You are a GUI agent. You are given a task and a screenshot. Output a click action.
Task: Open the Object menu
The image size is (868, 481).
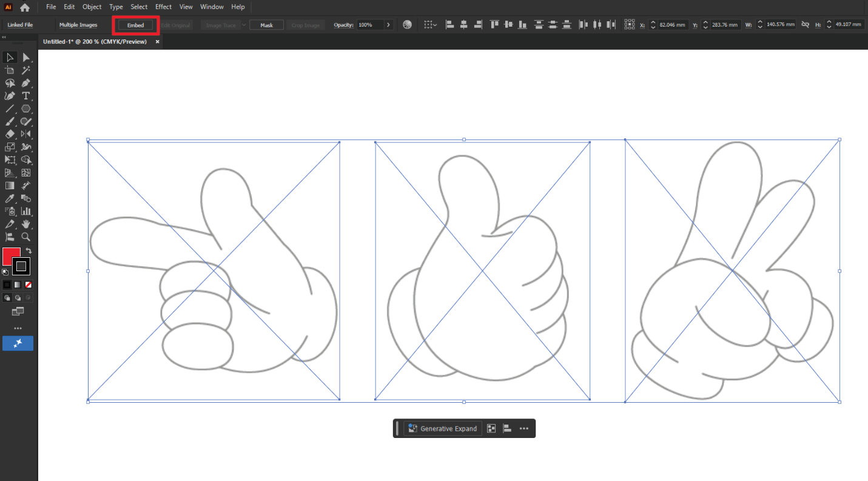pyautogui.click(x=92, y=7)
